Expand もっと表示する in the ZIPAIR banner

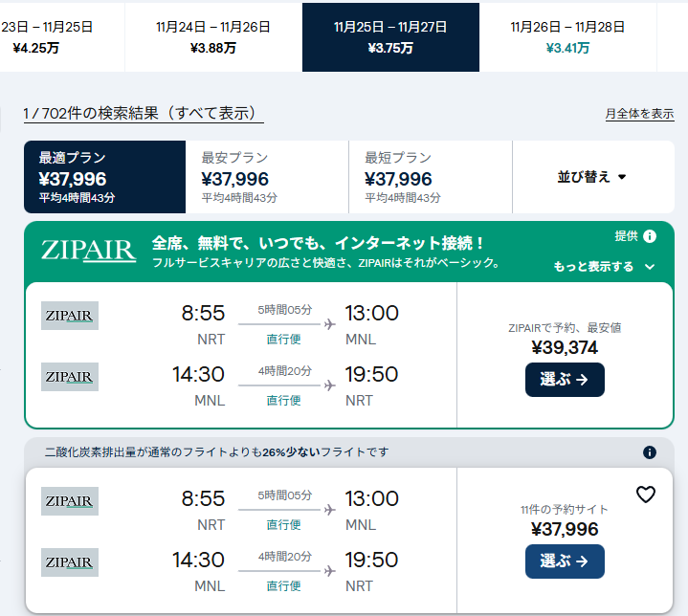(x=603, y=267)
